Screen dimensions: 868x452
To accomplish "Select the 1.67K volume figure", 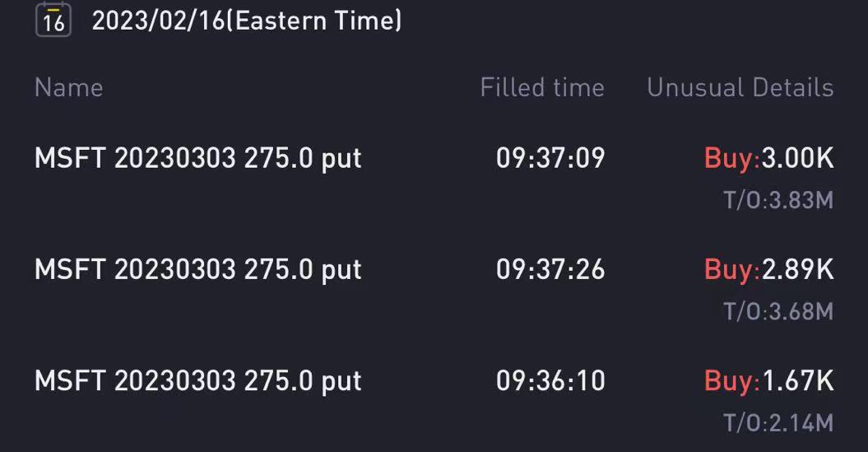I will click(797, 380).
